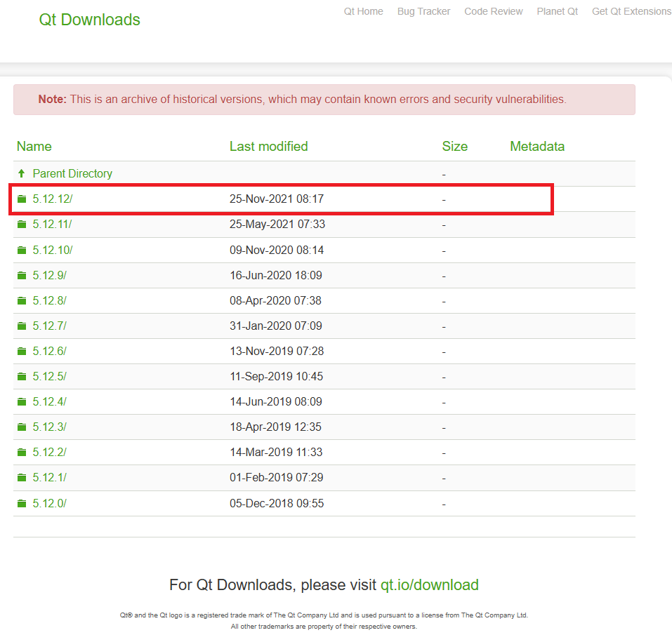
Task: Click the date 31-Jan-2020 07:09
Action: pos(276,326)
